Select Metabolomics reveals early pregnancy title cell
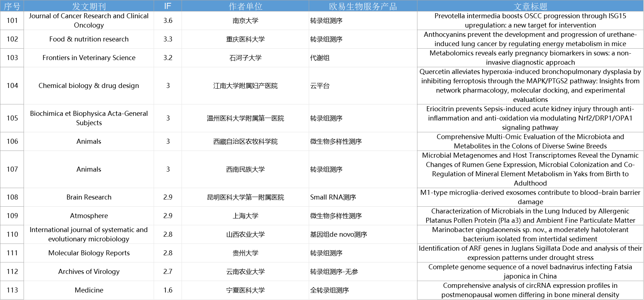 click(x=530, y=58)
